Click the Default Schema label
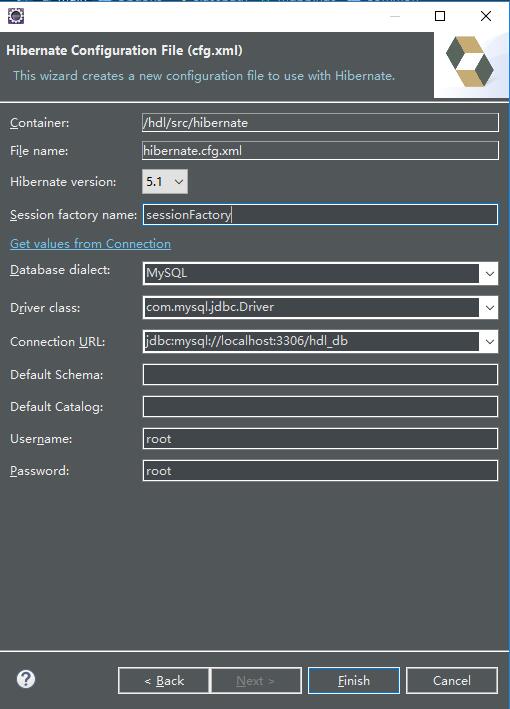 (57, 375)
